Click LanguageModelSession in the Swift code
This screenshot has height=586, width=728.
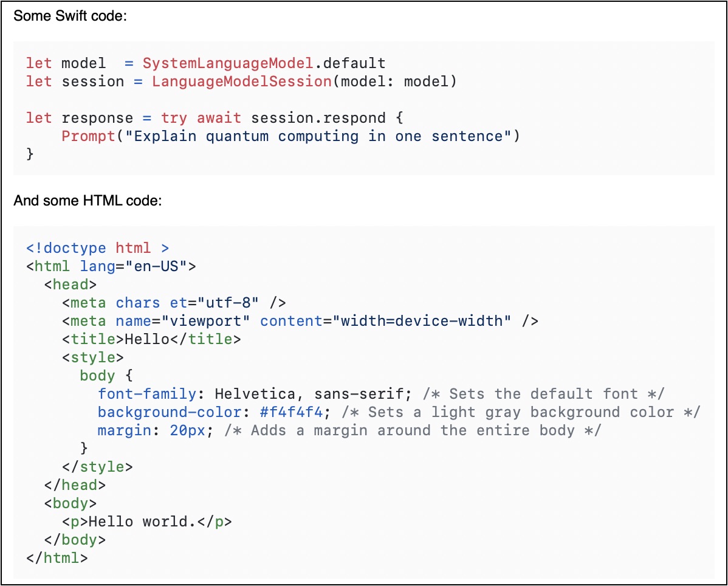241,81
